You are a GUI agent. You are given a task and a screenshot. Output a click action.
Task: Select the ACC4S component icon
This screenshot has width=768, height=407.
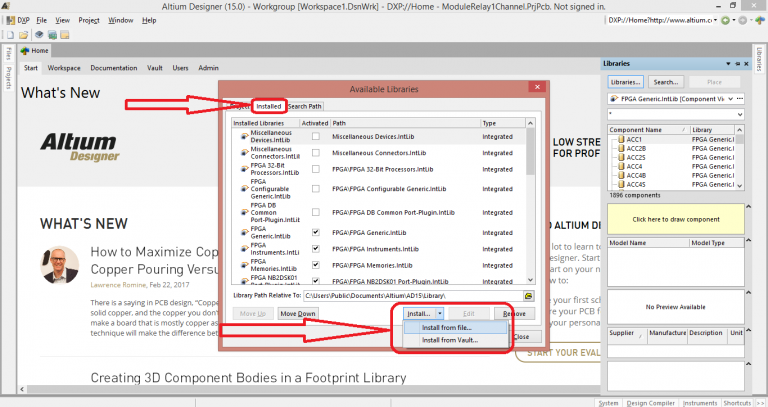click(x=621, y=185)
